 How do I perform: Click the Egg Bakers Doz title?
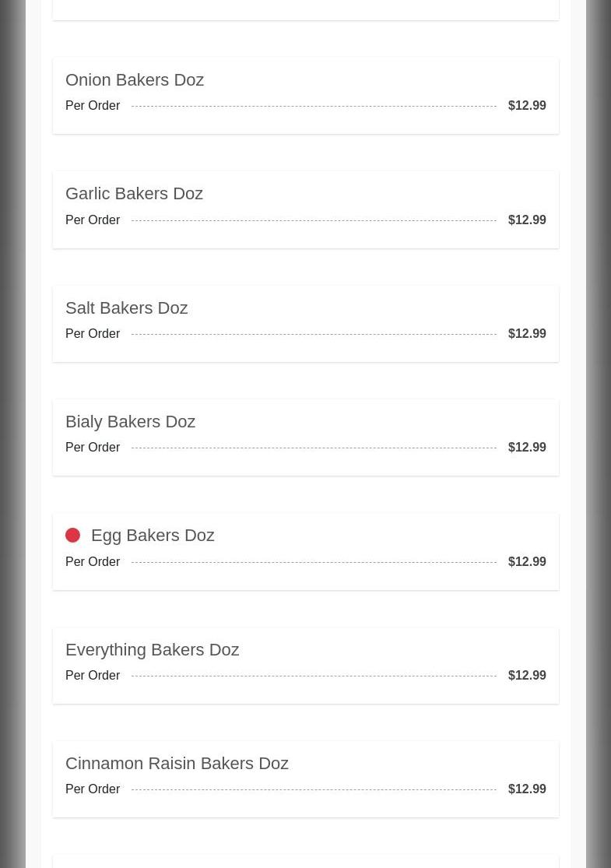coord(153,536)
